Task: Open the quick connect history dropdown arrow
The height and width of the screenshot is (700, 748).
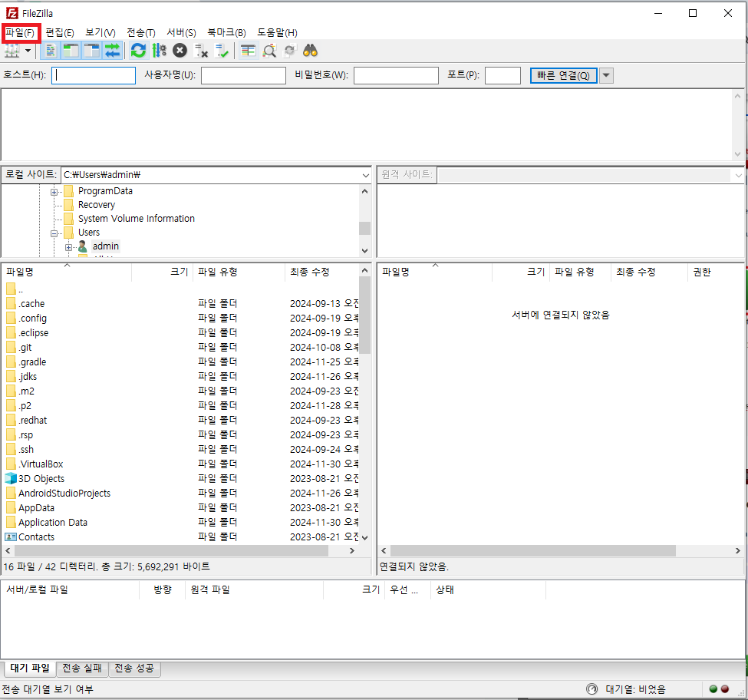Action: point(606,75)
